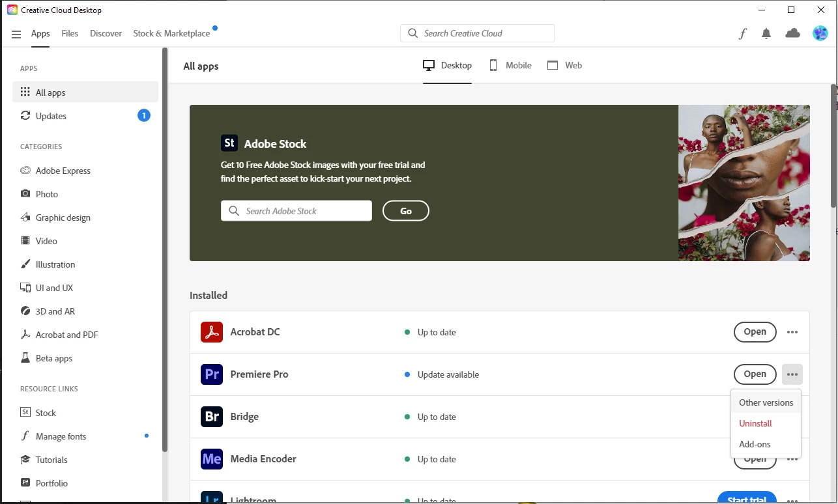This screenshot has width=838, height=504.
Task: Click Start trial for Lightroom
Action: pyautogui.click(x=747, y=498)
